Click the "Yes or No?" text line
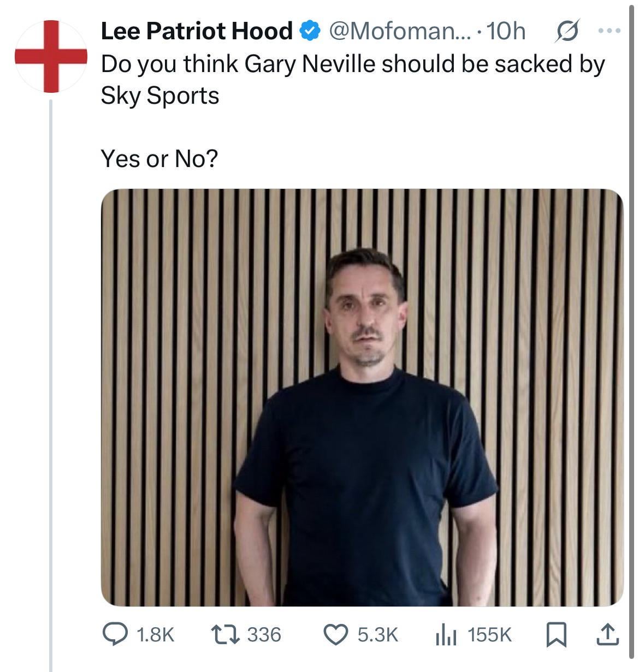Screen dimensions: 639x672 pos(159,159)
